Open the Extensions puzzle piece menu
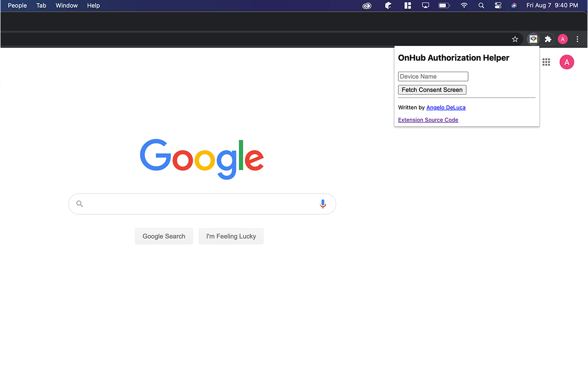This screenshot has width=588, height=368. (548, 40)
